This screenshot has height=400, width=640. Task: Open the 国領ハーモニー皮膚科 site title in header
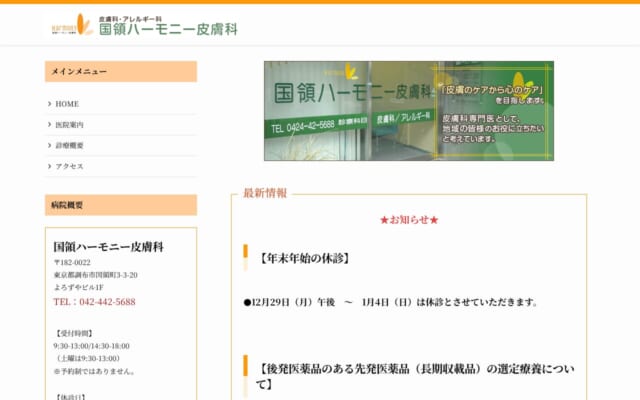point(168,28)
